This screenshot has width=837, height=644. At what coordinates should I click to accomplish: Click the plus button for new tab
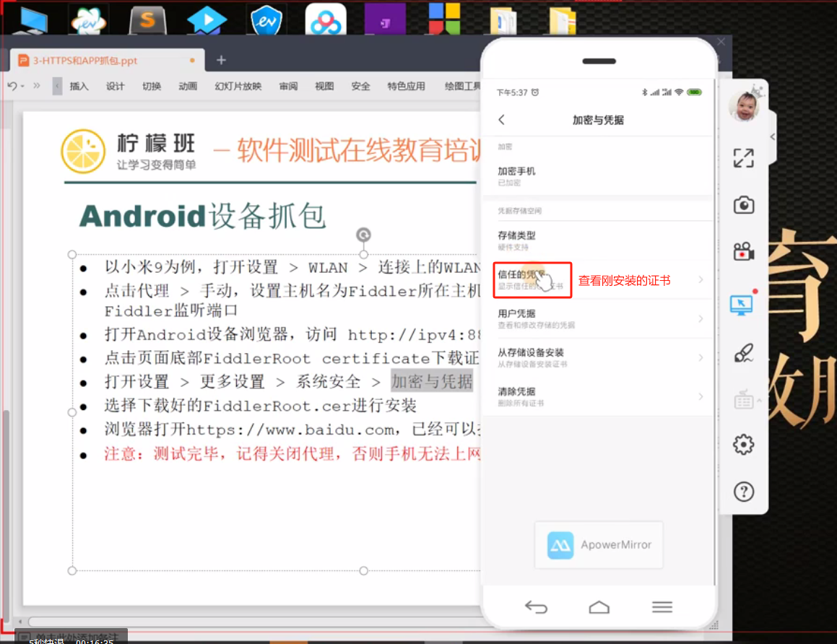pos(221,61)
